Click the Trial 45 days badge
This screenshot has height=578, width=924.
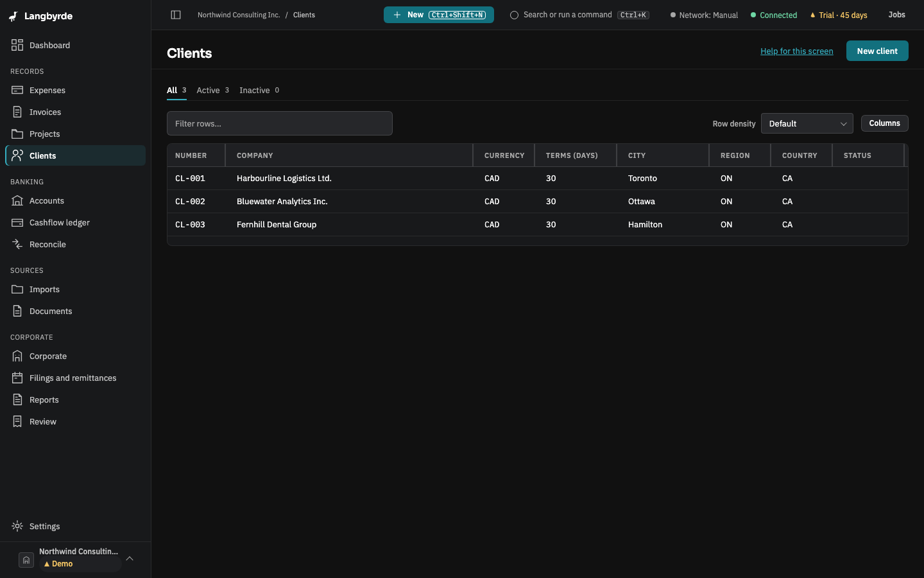coord(839,15)
